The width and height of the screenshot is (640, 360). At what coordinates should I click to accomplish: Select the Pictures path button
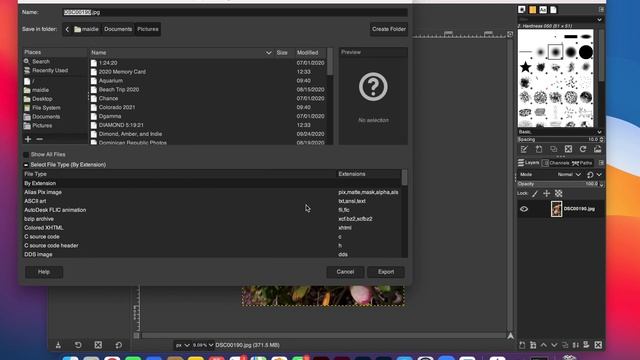(x=148, y=29)
